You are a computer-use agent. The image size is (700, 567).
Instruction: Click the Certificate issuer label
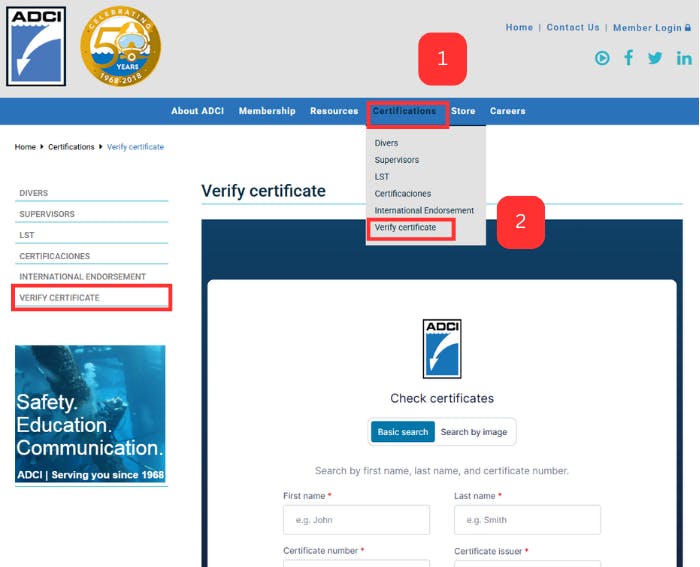(x=488, y=551)
